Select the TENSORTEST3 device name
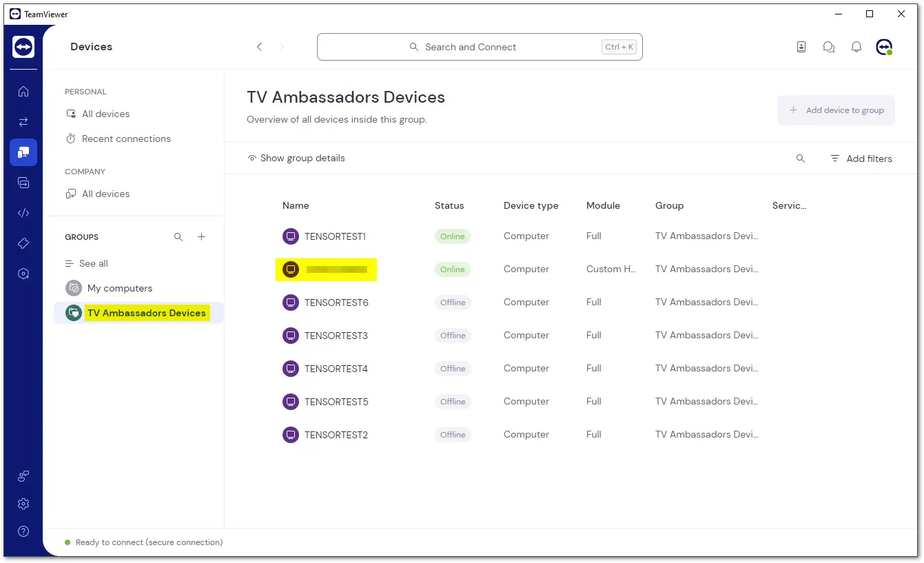This screenshot has height=563, width=924. (336, 336)
